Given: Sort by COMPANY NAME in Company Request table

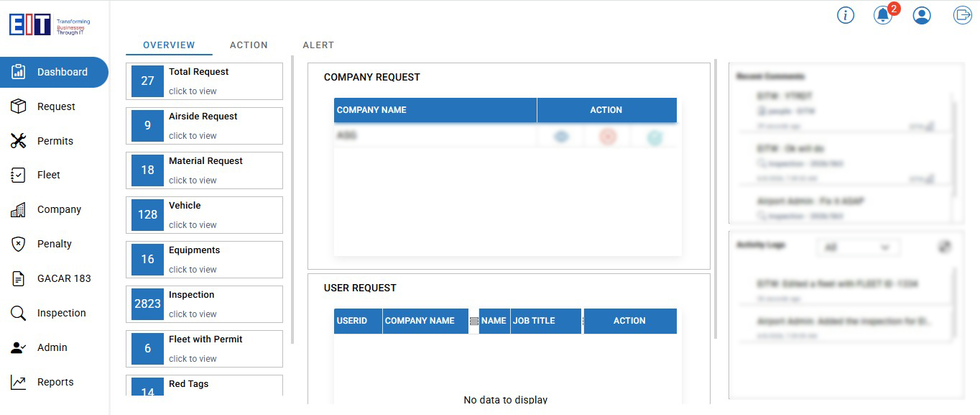Looking at the screenshot, I should (x=435, y=110).
